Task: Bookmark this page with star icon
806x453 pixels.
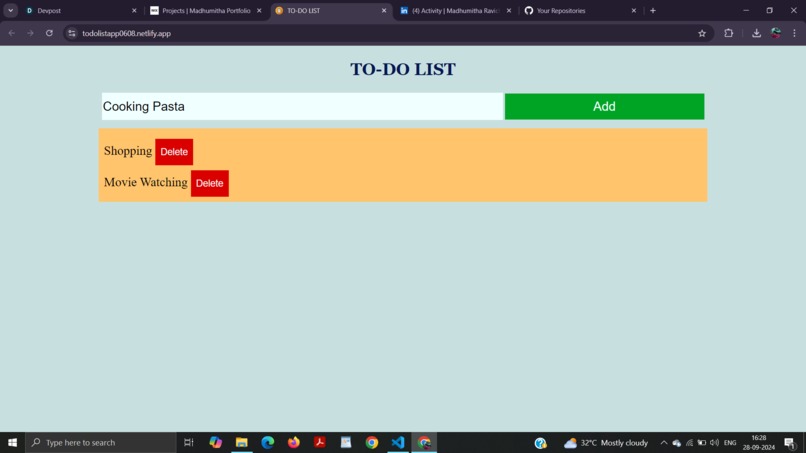Action: tap(702, 33)
